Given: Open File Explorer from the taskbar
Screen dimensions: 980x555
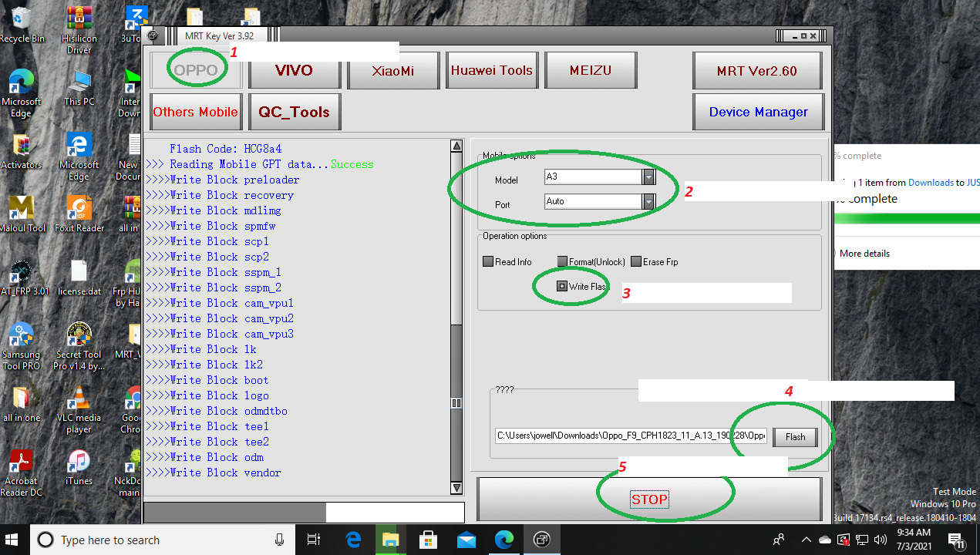Looking at the screenshot, I should coord(391,540).
